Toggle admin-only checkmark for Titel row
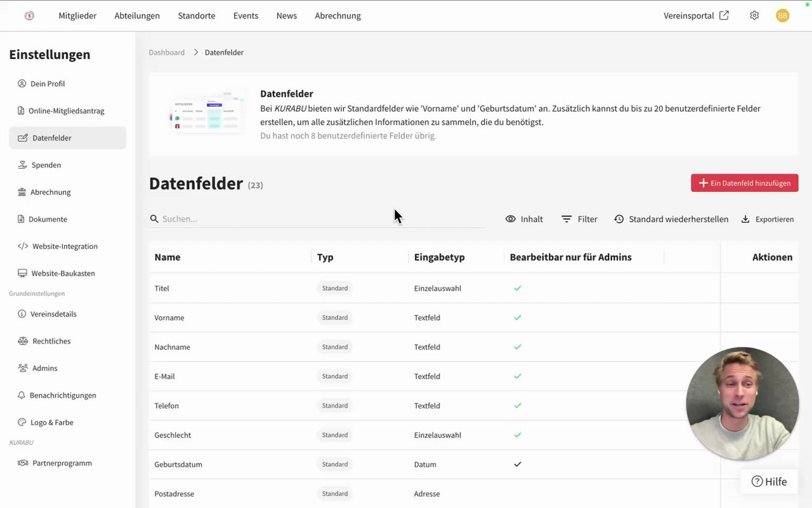 518,288
